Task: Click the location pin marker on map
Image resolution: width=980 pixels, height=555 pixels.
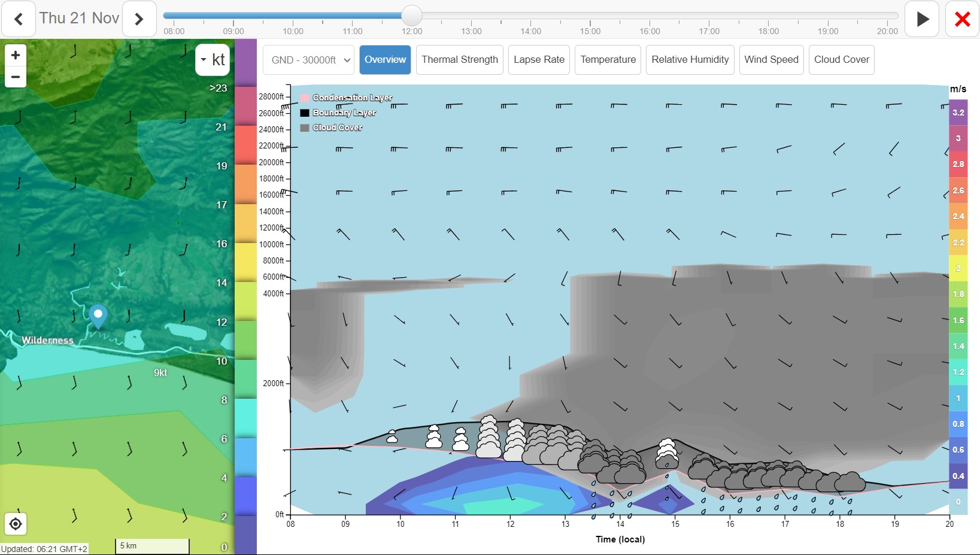Action: 98,317
